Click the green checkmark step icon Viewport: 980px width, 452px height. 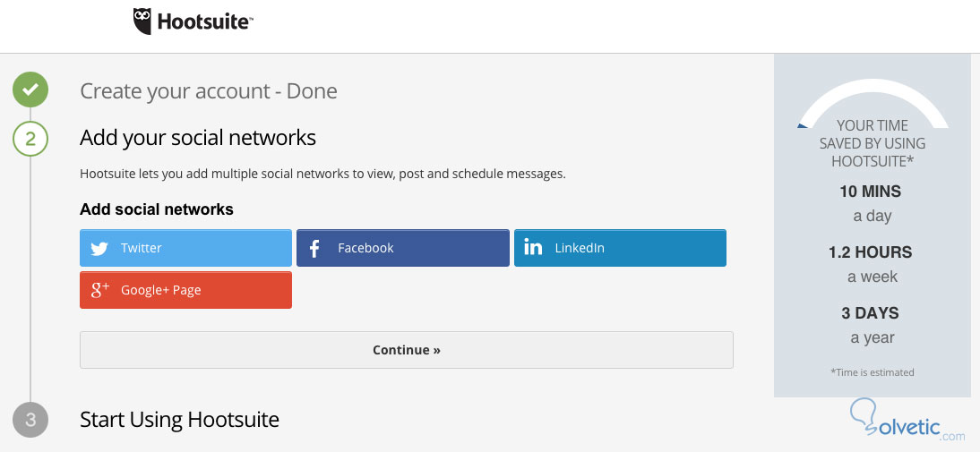point(30,90)
